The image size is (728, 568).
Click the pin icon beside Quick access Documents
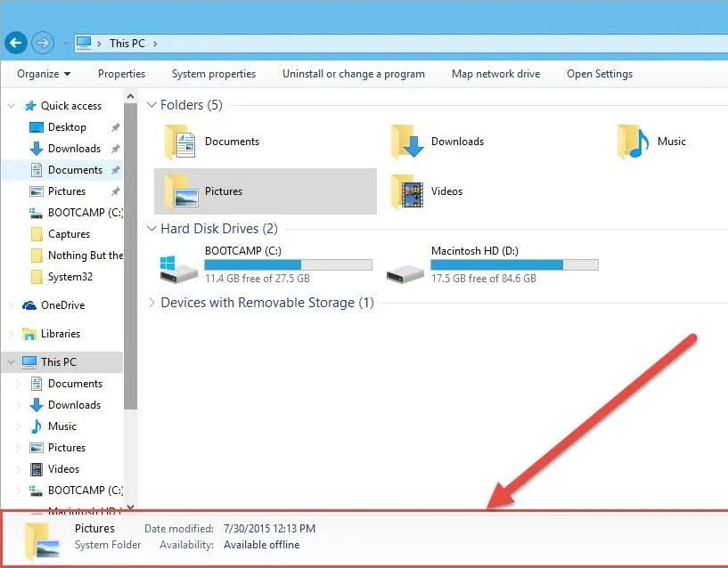tap(116, 170)
